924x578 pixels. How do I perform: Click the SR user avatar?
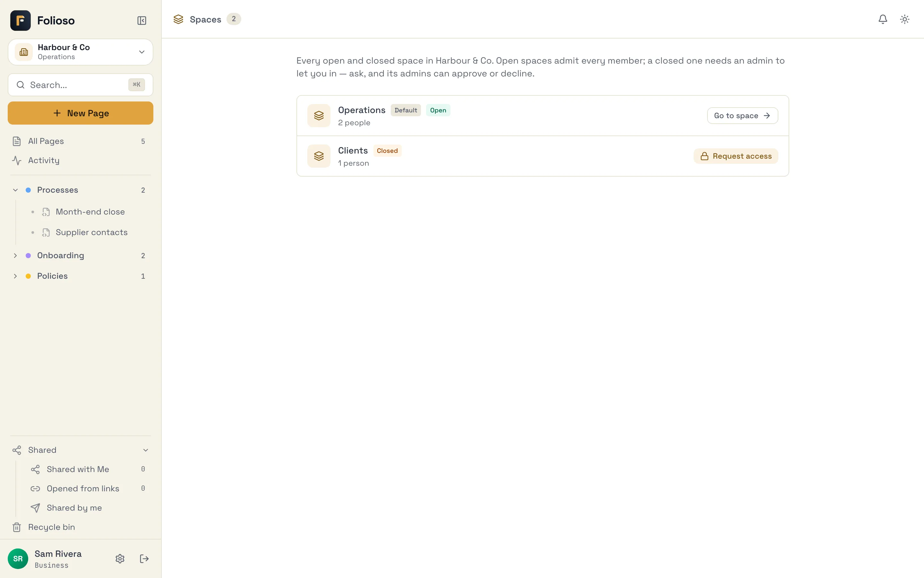18,558
